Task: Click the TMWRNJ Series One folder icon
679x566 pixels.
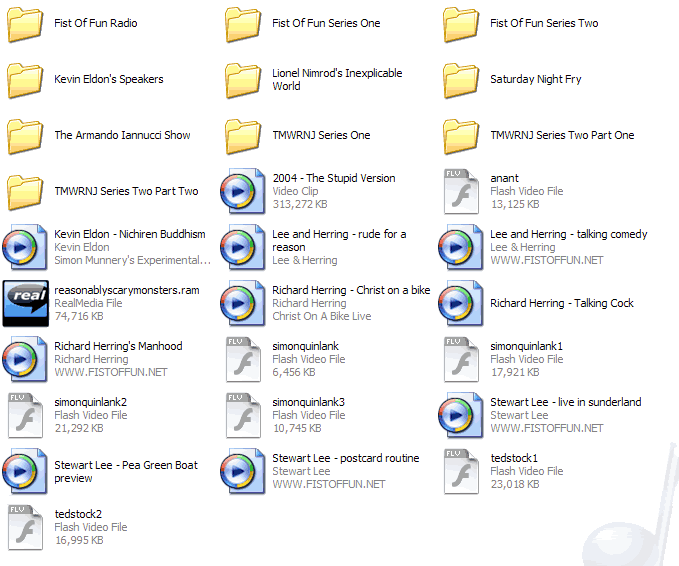Action: [x=243, y=136]
